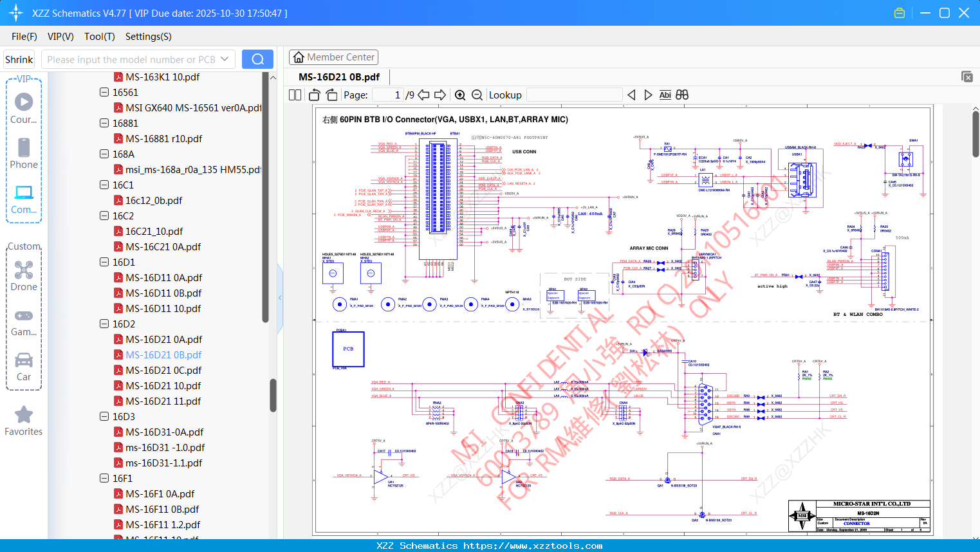The image size is (980, 552).
Task: Zoom in on the schematic
Action: click(460, 95)
